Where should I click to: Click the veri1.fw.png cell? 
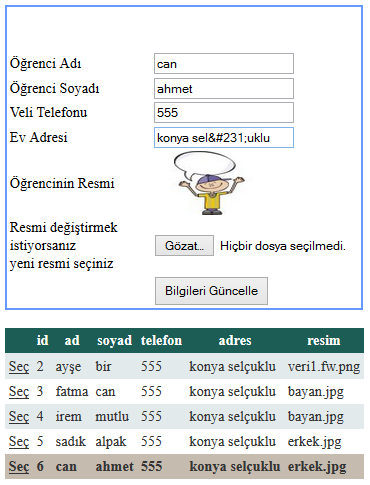[324, 367]
